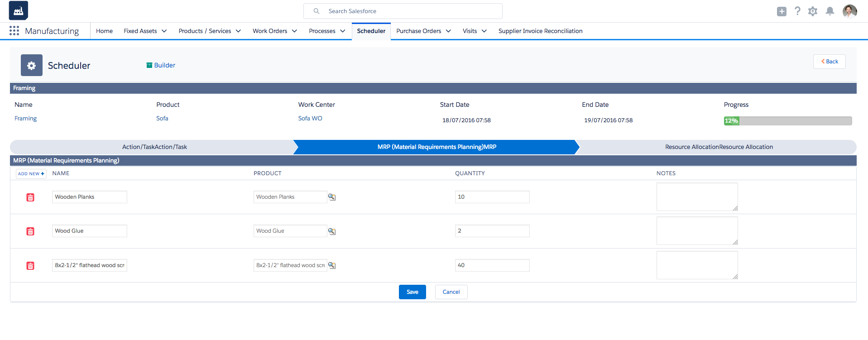The image size is (868, 340).
Task: Edit the flathead wood screws name field
Action: pyautogui.click(x=90, y=265)
